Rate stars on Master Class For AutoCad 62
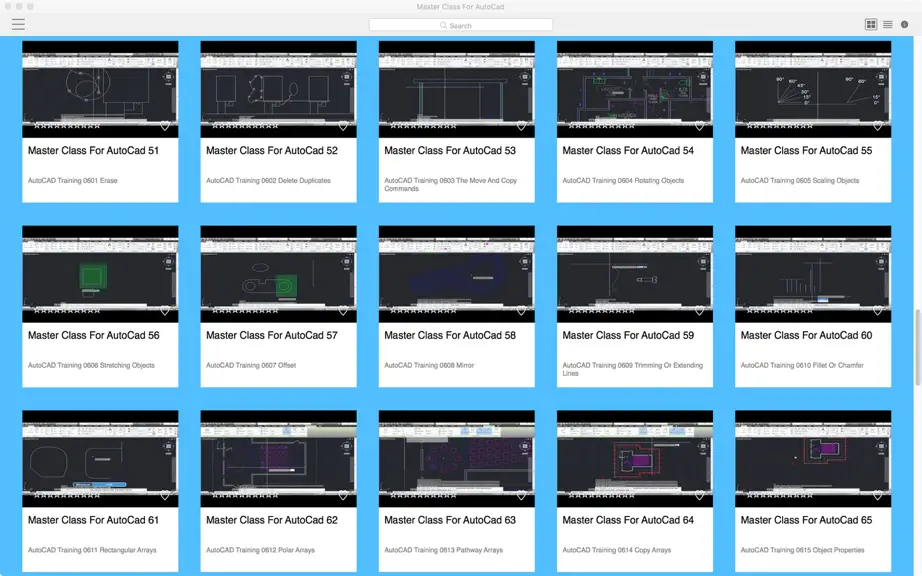Screen dimensions: 922x576 [x=245, y=495]
